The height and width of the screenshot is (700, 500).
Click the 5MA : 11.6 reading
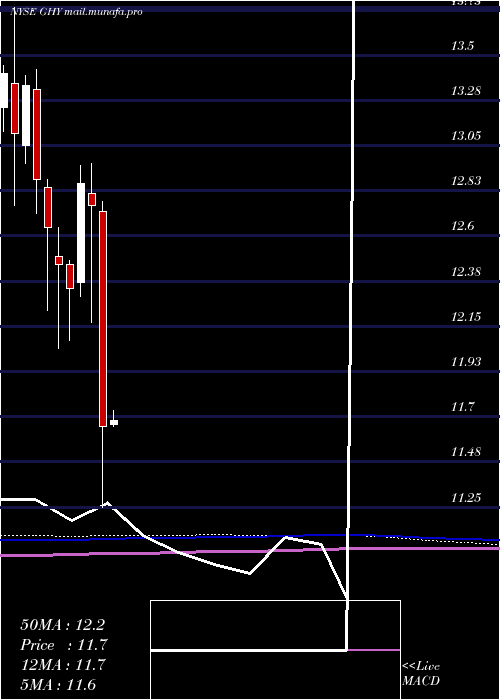coord(58,685)
